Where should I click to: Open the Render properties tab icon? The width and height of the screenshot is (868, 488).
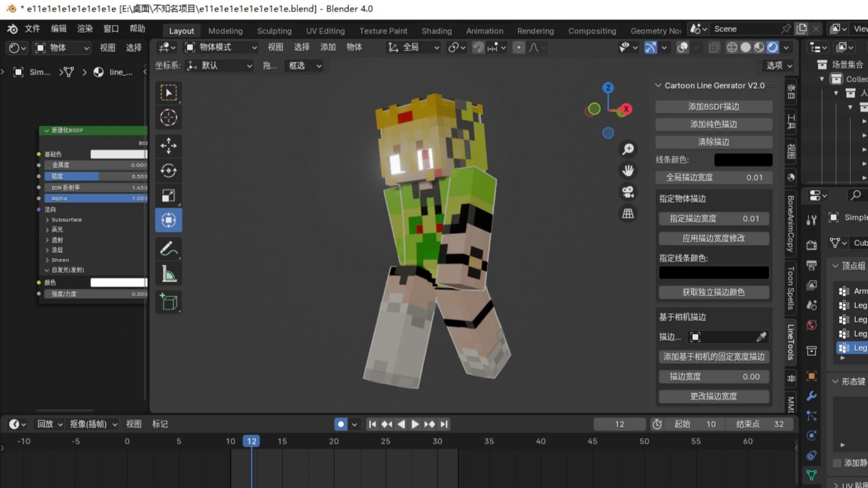(x=811, y=245)
